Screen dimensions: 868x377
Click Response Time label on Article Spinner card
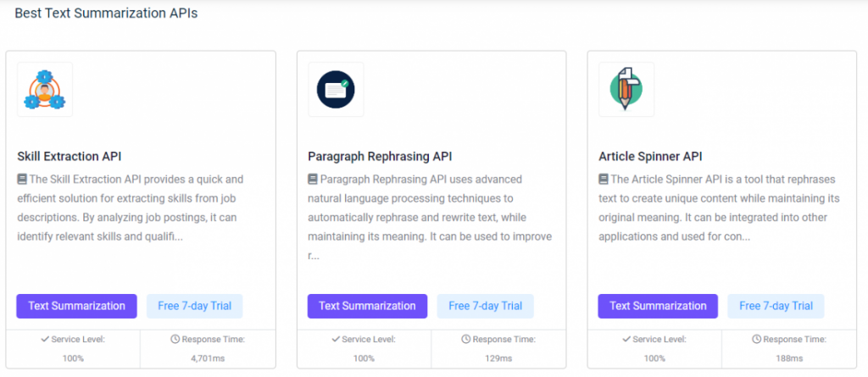795,340
